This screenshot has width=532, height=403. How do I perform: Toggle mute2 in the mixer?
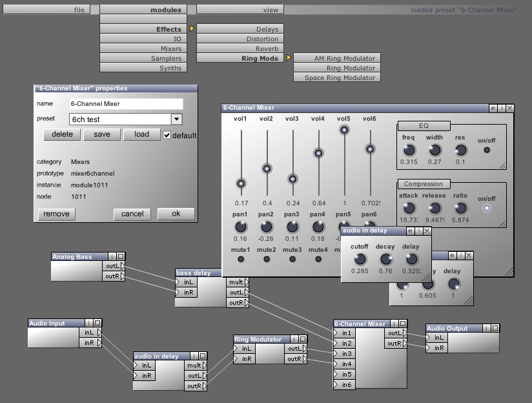(267, 259)
